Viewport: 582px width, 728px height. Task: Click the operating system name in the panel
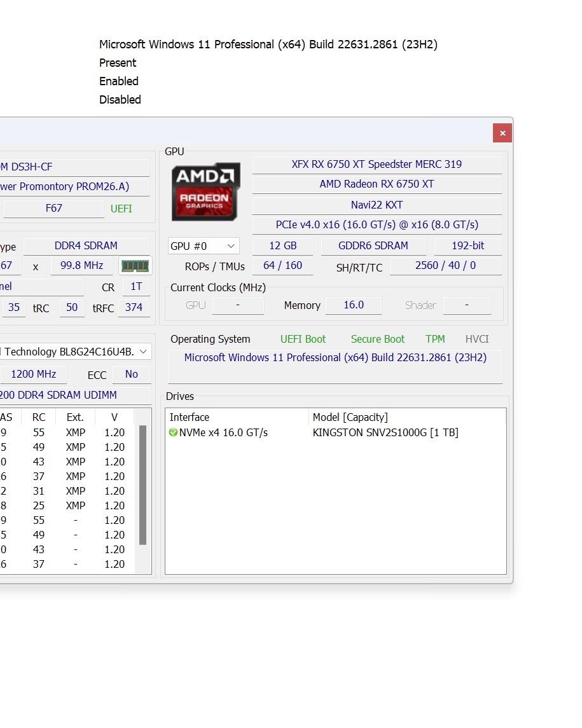click(335, 357)
